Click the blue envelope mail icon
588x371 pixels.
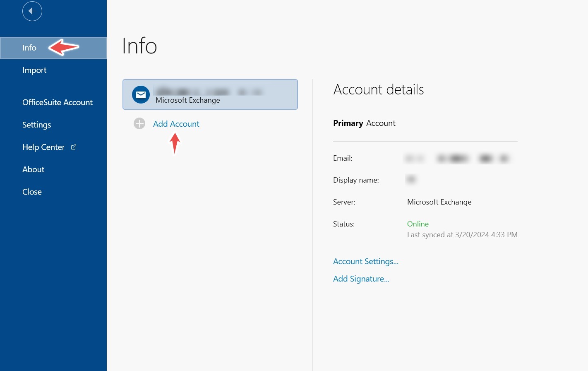tap(141, 95)
